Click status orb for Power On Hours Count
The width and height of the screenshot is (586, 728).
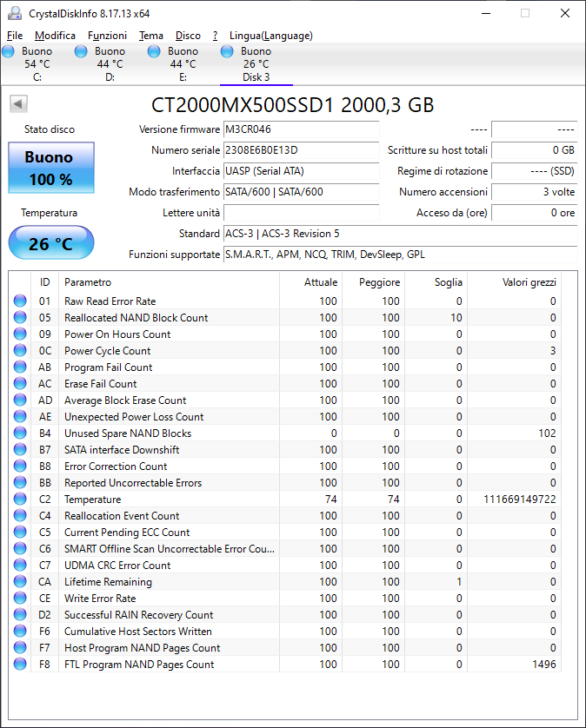20,334
